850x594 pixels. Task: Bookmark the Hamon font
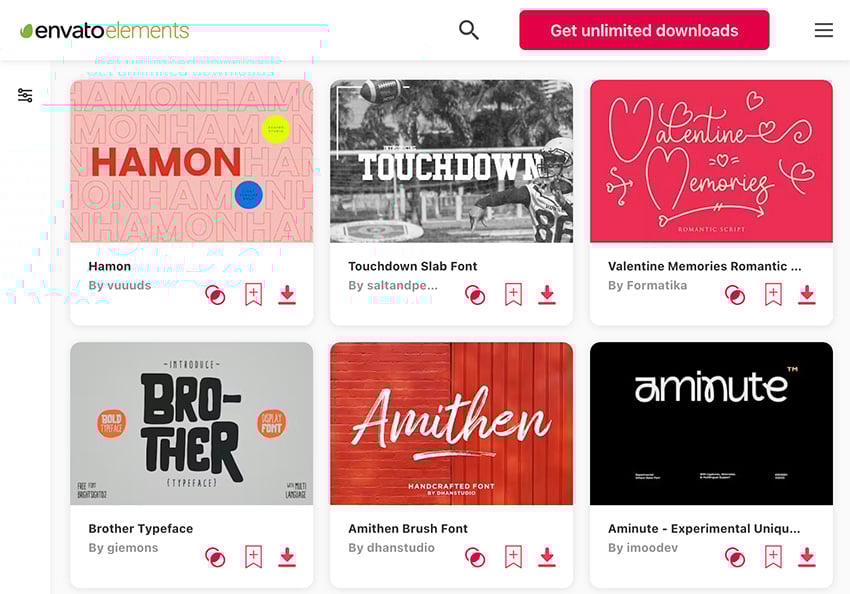[x=253, y=294]
